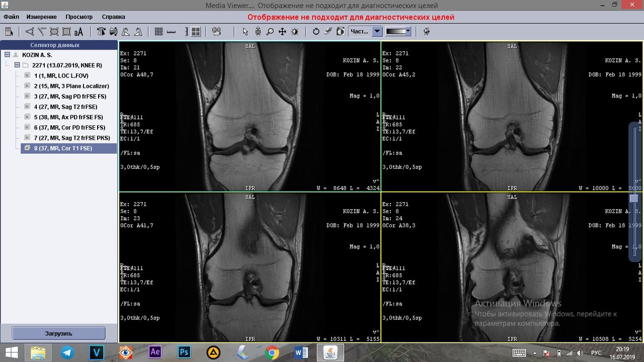Click the tray volume speaker icon
Viewport: 644px width, 362px height.
[580, 352]
